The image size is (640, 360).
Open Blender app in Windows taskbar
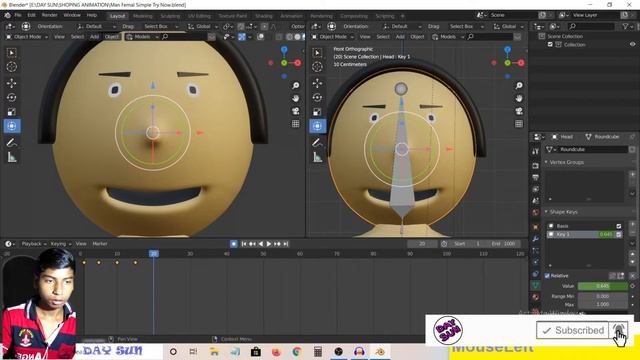380,351
